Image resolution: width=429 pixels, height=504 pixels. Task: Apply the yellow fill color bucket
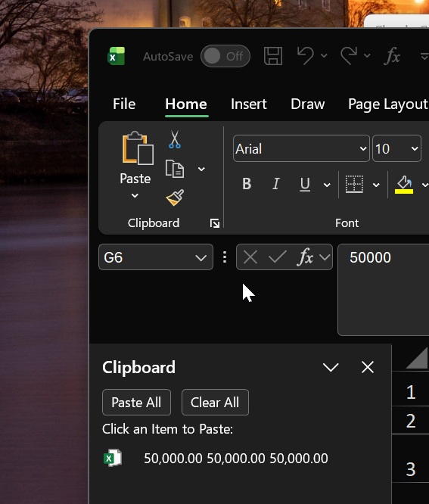pos(404,185)
